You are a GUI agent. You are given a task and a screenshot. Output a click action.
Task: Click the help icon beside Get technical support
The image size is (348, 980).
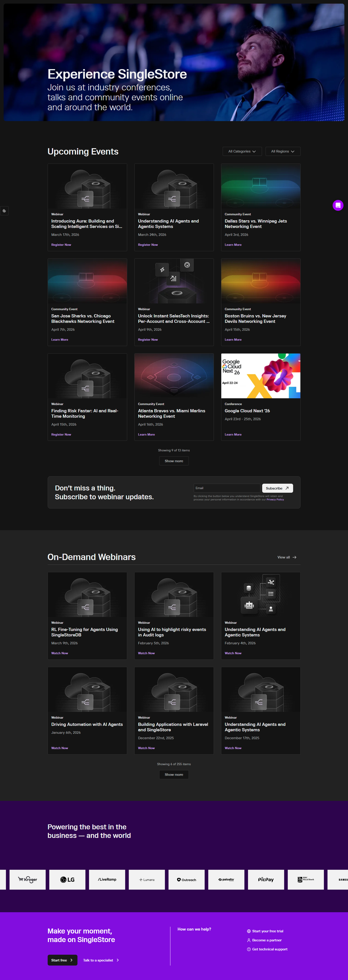pos(249,949)
